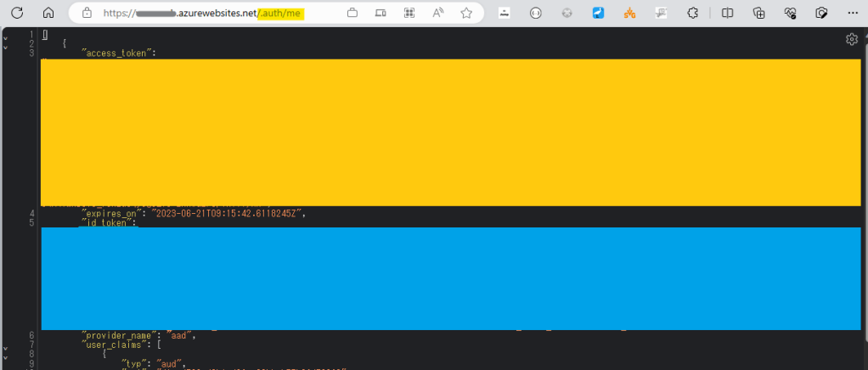Go to the browser home page
The image size is (868, 370).
[48, 13]
